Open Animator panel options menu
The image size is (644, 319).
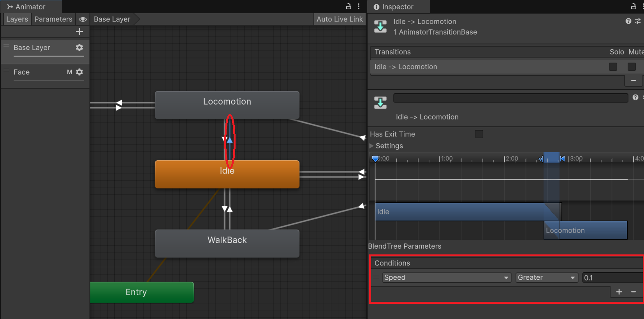point(359,6)
